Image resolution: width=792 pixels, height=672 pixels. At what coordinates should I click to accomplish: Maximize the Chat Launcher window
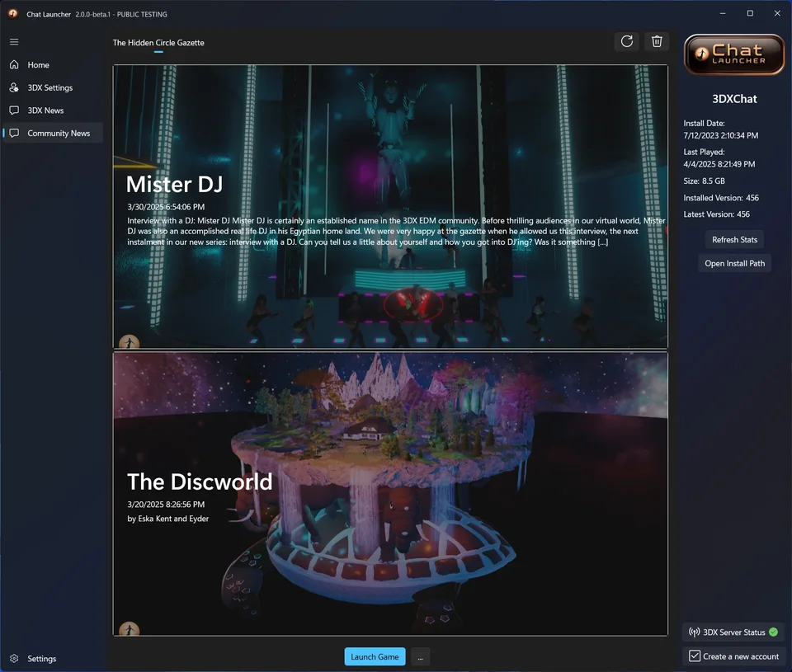pos(750,14)
